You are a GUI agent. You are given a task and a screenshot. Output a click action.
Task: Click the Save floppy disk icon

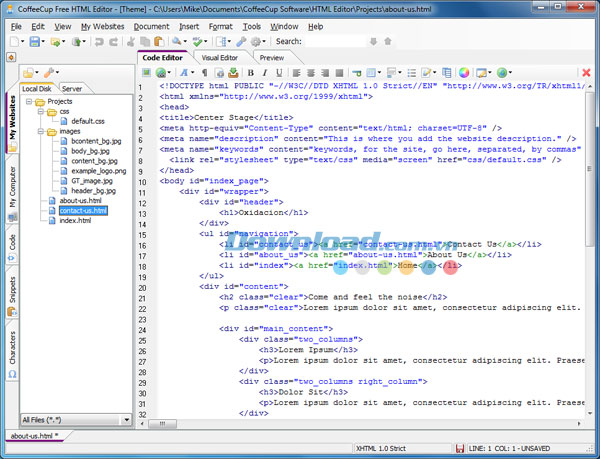tap(34, 41)
